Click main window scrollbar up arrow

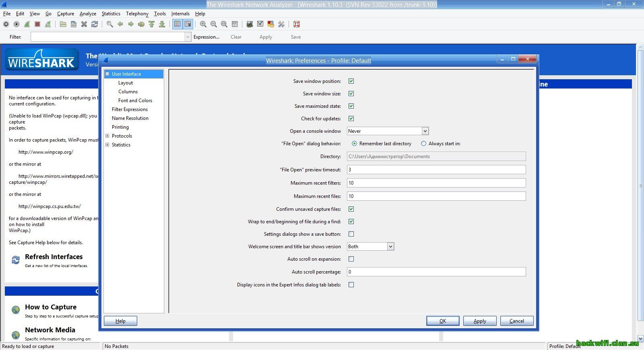point(640,47)
